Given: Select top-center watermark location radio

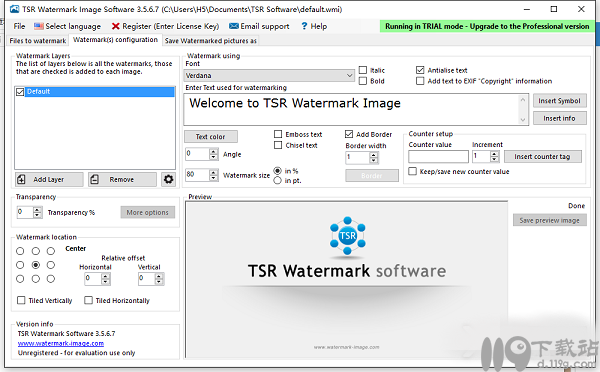Looking at the screenshot, I should click(36, 251).
